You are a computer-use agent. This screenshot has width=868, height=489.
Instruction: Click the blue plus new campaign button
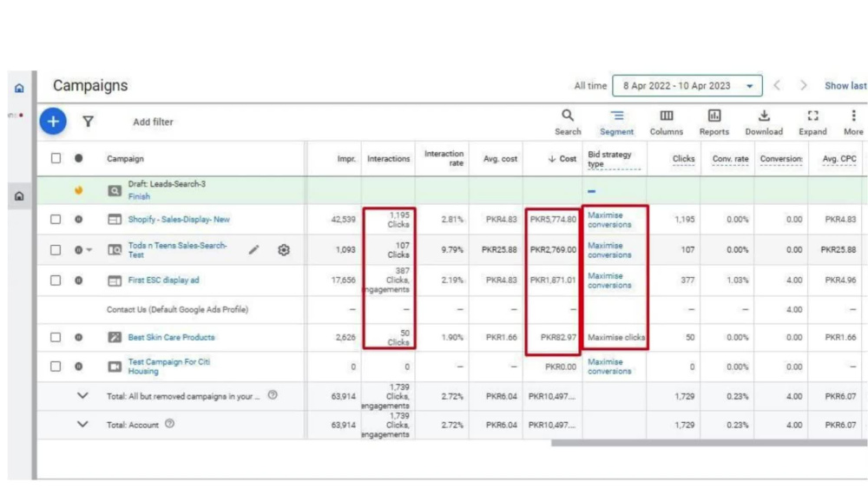click(x=53, y=122)
